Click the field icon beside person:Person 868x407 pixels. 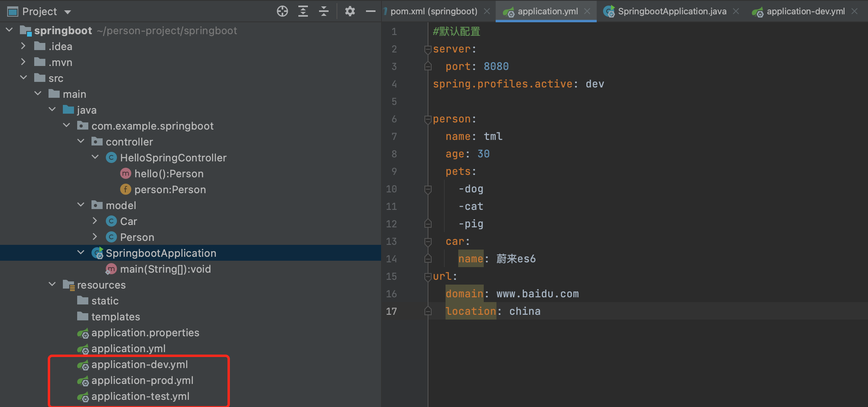(x=126, y=189)
